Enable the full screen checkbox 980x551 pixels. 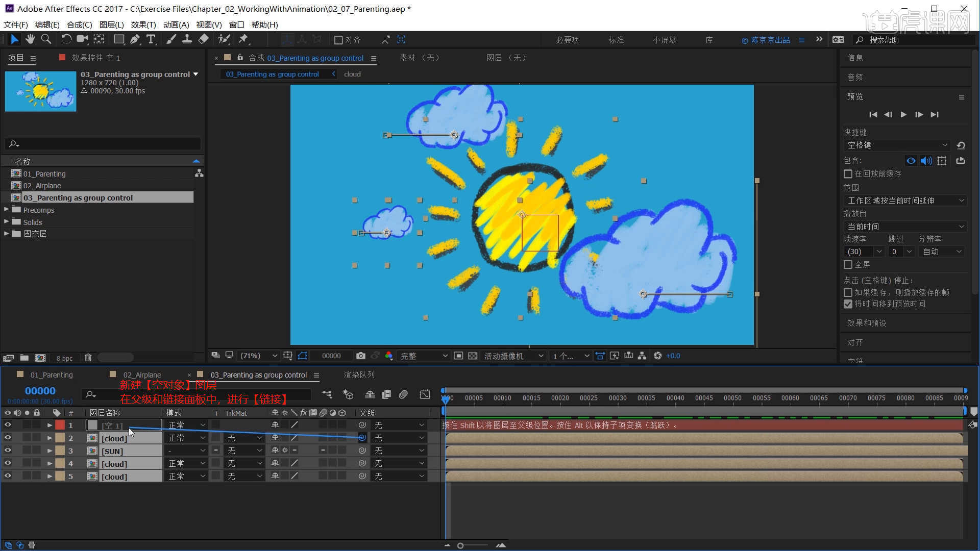(x=848, y=265)
